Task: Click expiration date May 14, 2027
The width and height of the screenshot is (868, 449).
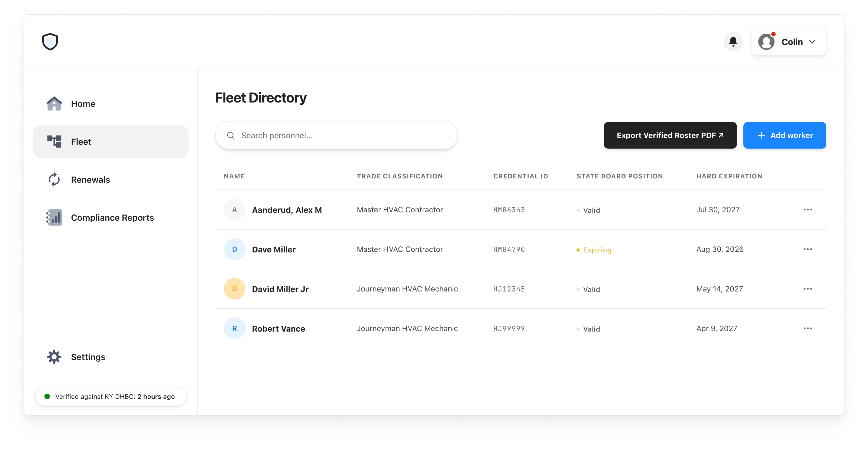Action: tap(719, 289)
